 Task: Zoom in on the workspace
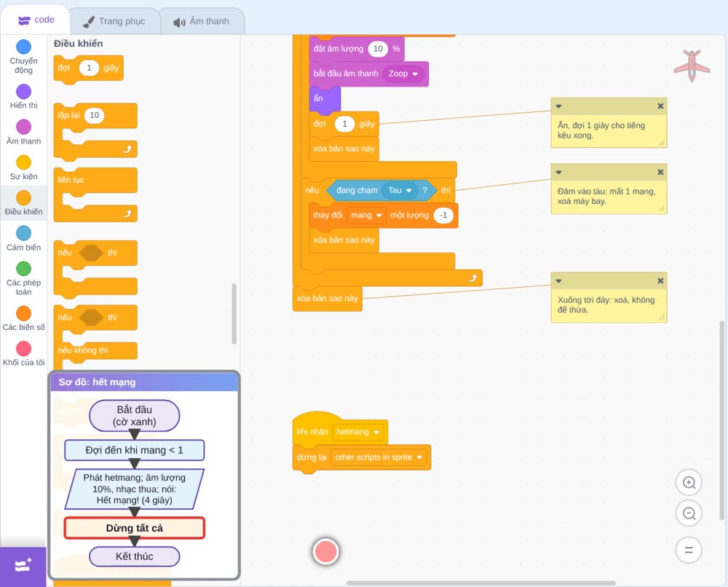689,483
